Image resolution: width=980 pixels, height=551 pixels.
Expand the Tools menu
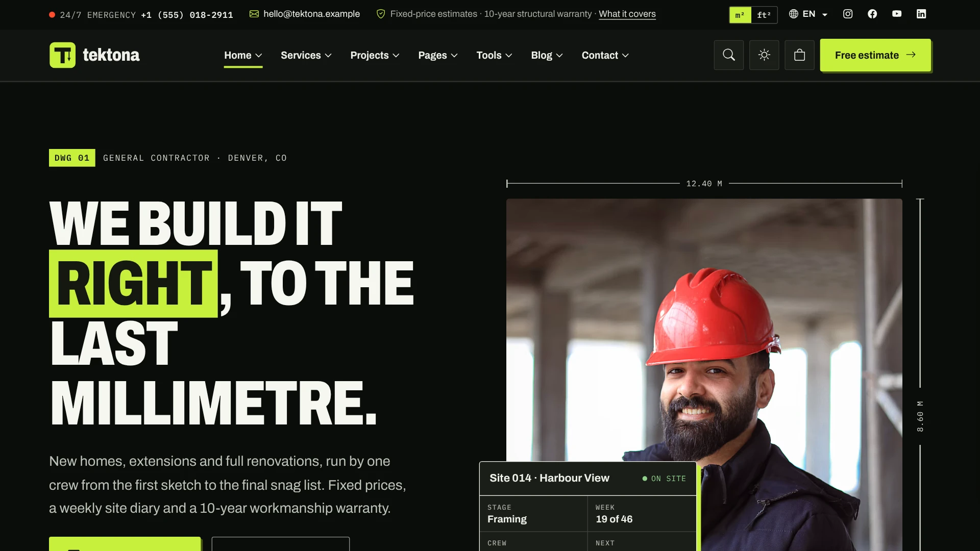pos(494,55)
